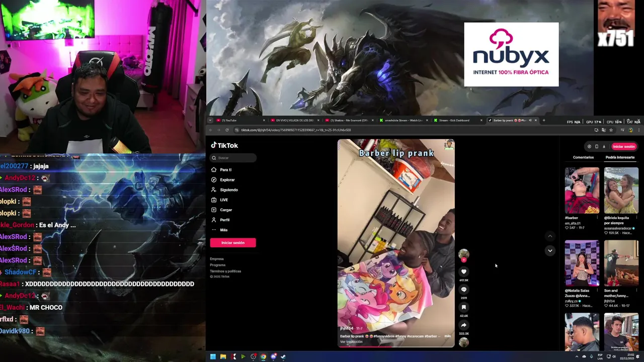644x362 pixels.
Task: Open the Son and mother funny thumbnail
Action: (x=621, y=263)
